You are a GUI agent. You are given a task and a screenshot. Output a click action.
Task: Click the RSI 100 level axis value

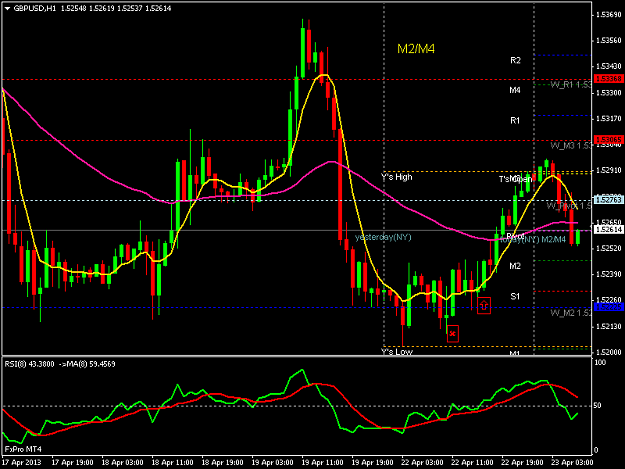point(600,363)
